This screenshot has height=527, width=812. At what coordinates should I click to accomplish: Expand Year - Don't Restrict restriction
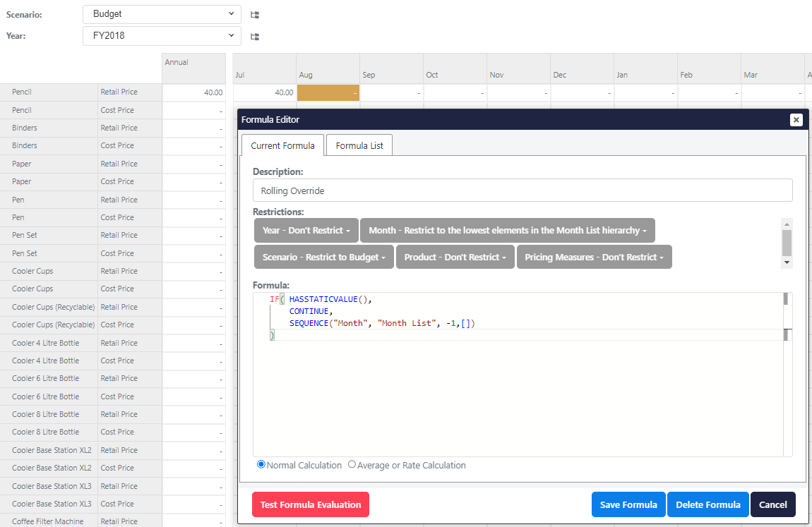(306, 231)
